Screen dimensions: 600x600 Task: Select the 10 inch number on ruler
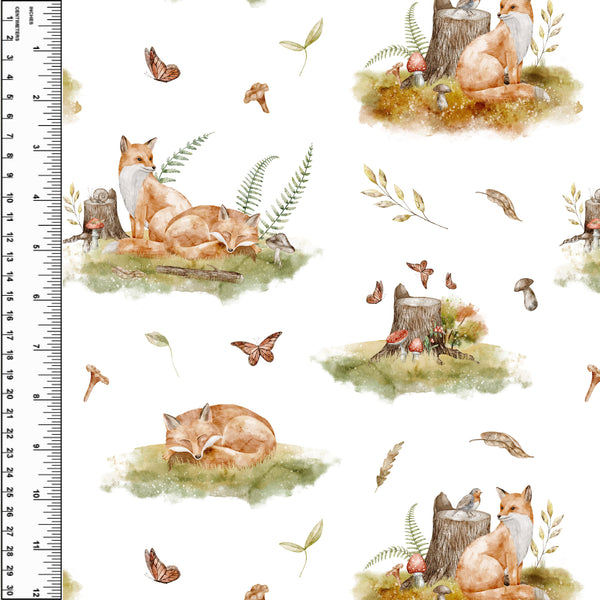[36, 494]
